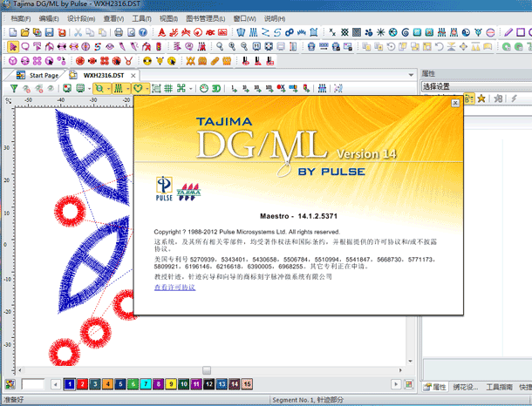Screen dimensions: 532x406
Task: Select the red letter A text tool
Action: coord(162,32)
